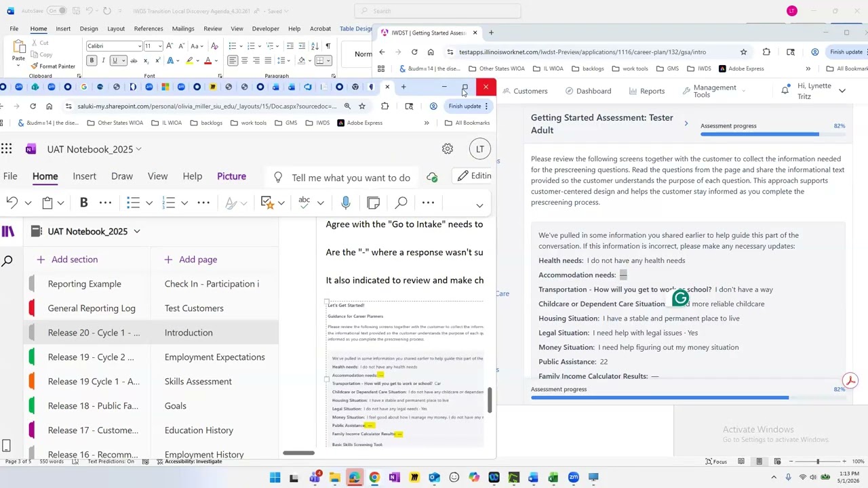868x488 pixels.
Task: Click Justify alignment in Word ribbon
Action: point(269,61)
